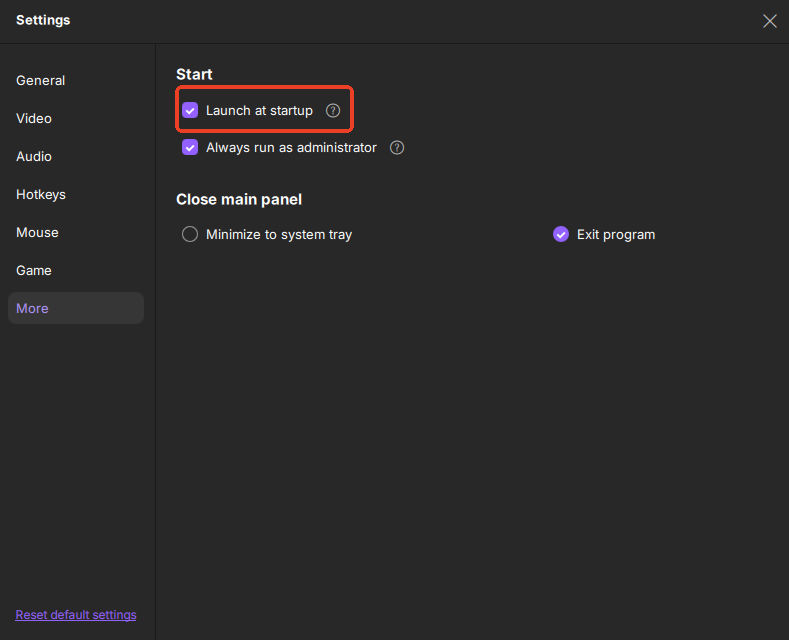Screen dimensions: 789x640
Task: Go to the Audio settings tab
Action: [x=34, y=157]
